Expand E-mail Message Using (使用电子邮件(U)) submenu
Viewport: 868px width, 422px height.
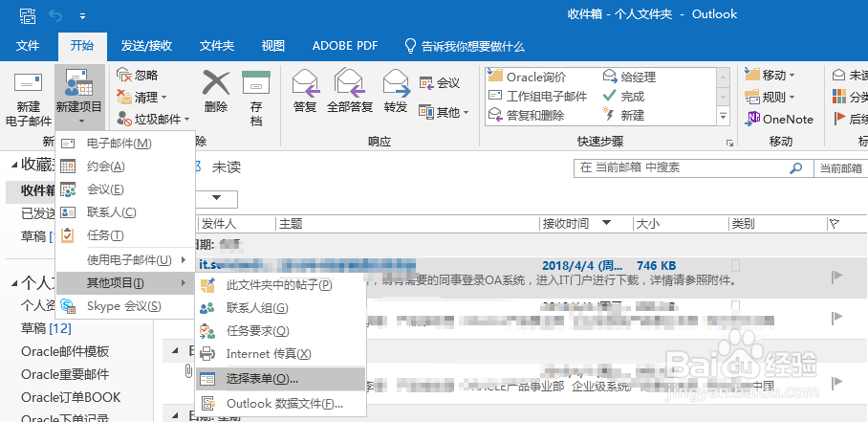(x=125, y=259)
